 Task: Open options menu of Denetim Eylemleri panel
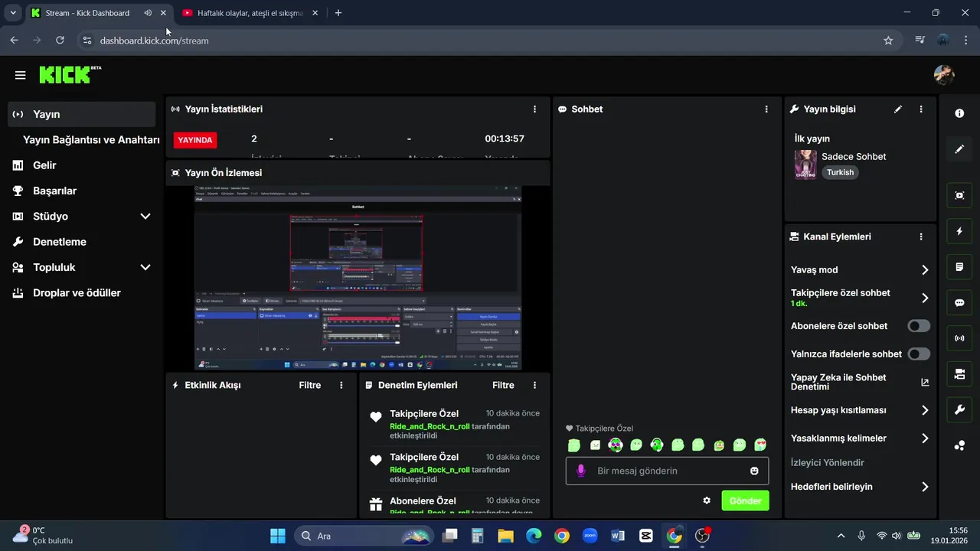coord(534,386)
